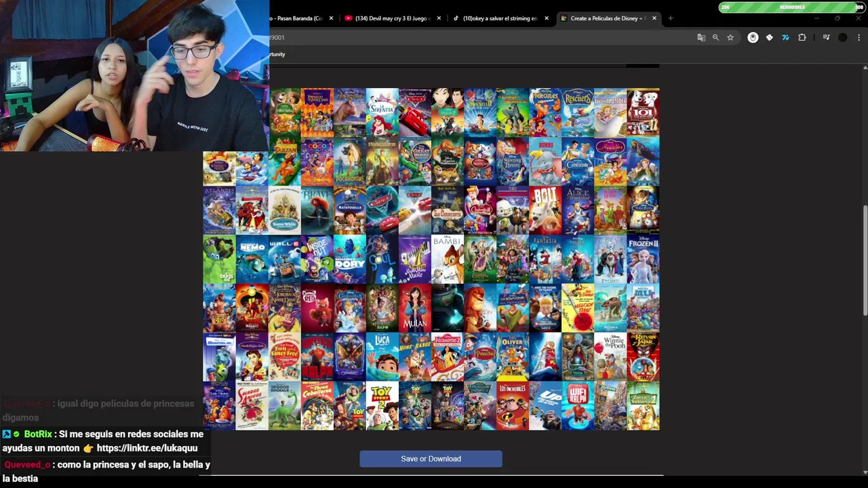Screen dimensions: 868x488
Task: Click the green SEGUIDORES follower goal bar
Action: 791,7
